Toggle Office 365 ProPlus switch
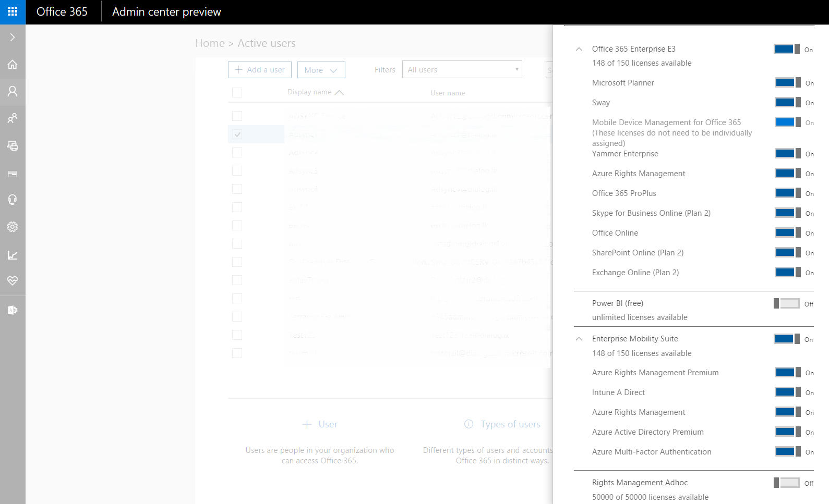 coord(788,193)
